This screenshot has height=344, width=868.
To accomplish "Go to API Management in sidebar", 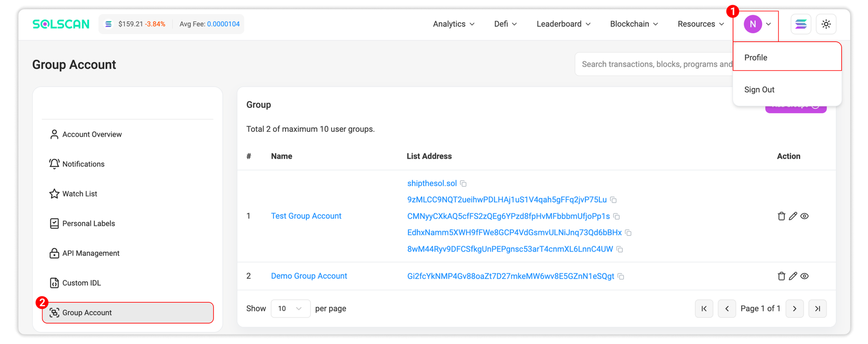I will click(91, 253).
